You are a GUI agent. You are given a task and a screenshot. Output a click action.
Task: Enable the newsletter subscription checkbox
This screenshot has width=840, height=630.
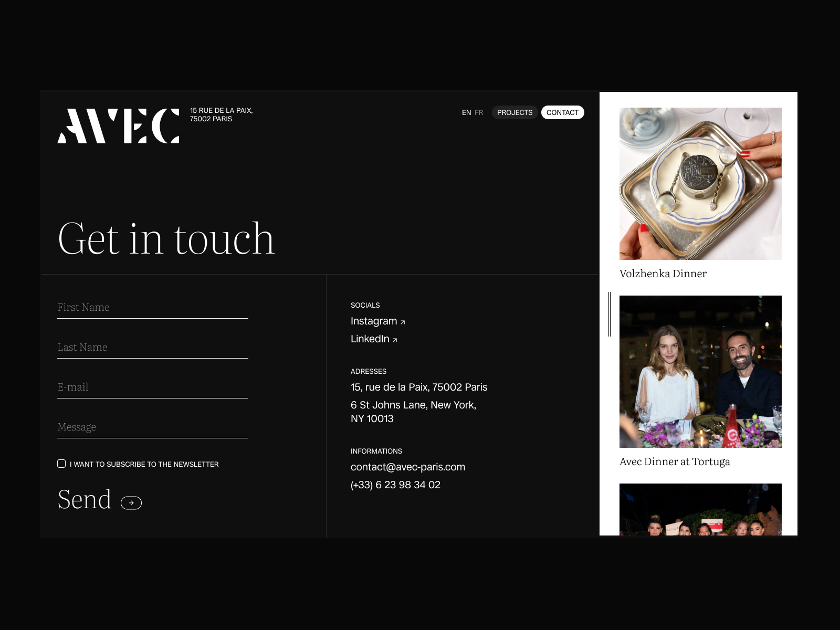(61, 464)
